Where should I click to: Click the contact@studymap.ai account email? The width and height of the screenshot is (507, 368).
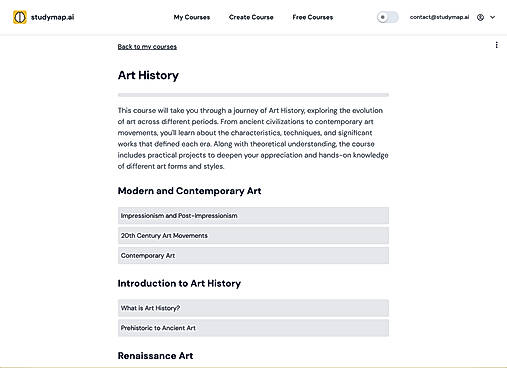point(439,17)
